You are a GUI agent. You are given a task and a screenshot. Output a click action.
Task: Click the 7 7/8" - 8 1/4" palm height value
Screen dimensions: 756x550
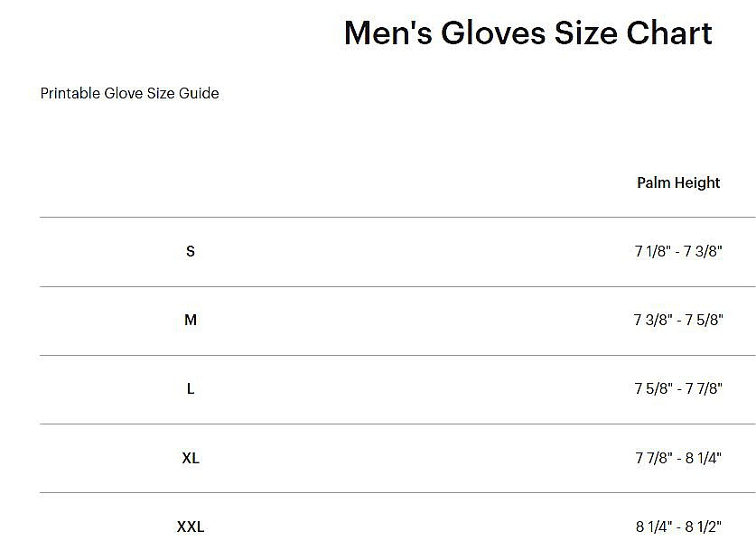(x=678, y=458)
